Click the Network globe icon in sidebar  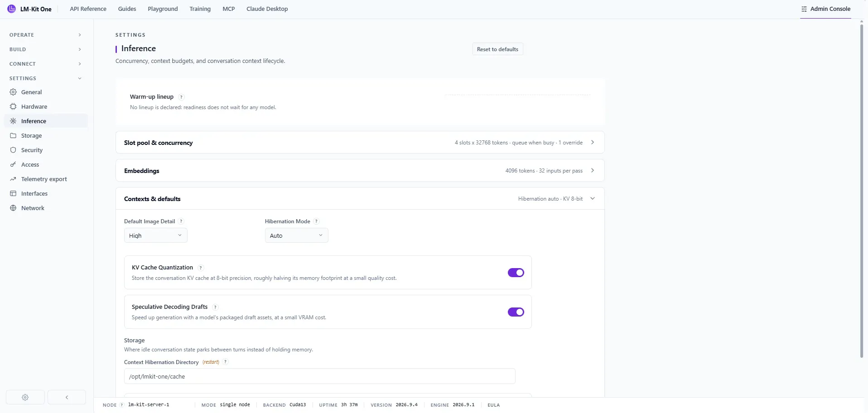(x=13, y=208)
